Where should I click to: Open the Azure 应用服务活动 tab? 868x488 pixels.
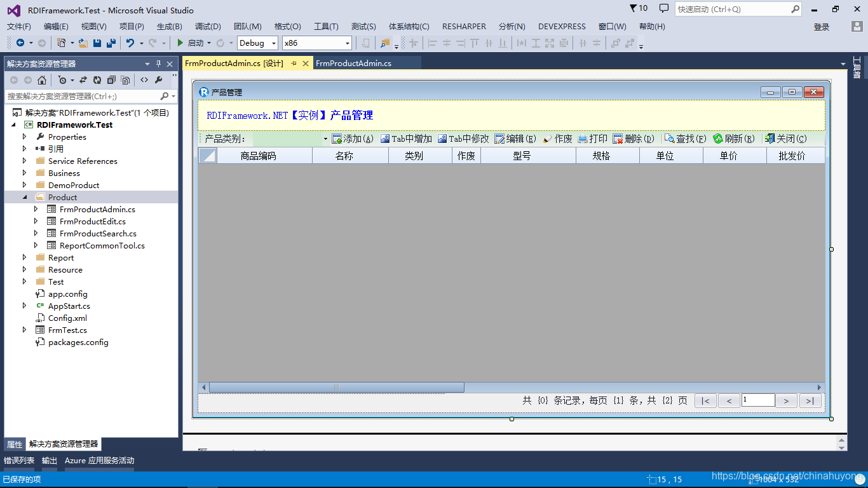point(100,461)
